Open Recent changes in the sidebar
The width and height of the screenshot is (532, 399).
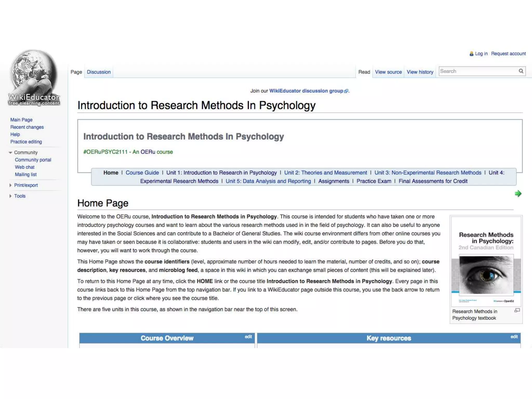pyautogui.click(x=27, y=127)
